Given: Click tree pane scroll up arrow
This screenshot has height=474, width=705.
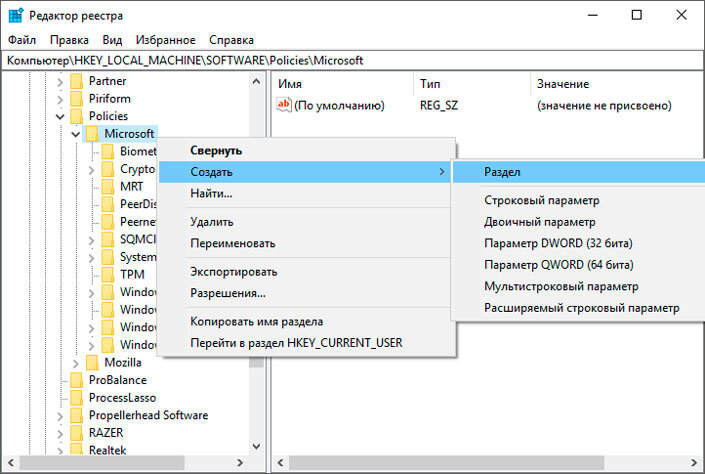Looking at the screenshot, I should (x=256, y=81).
